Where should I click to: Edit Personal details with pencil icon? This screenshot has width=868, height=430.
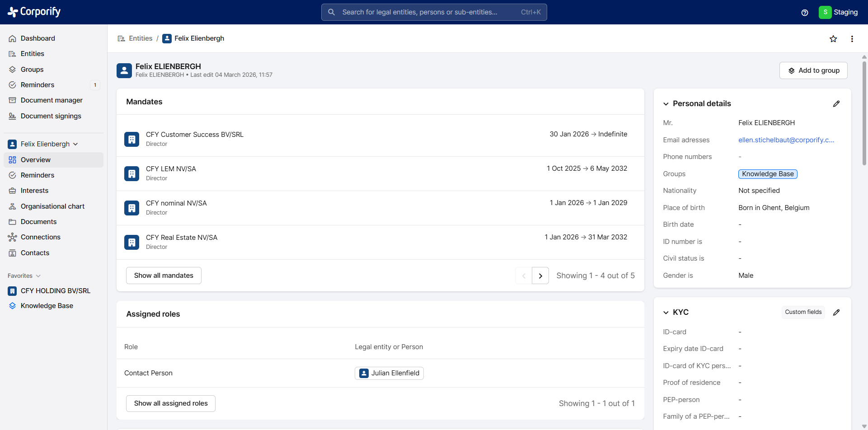[x=836, y=104]
